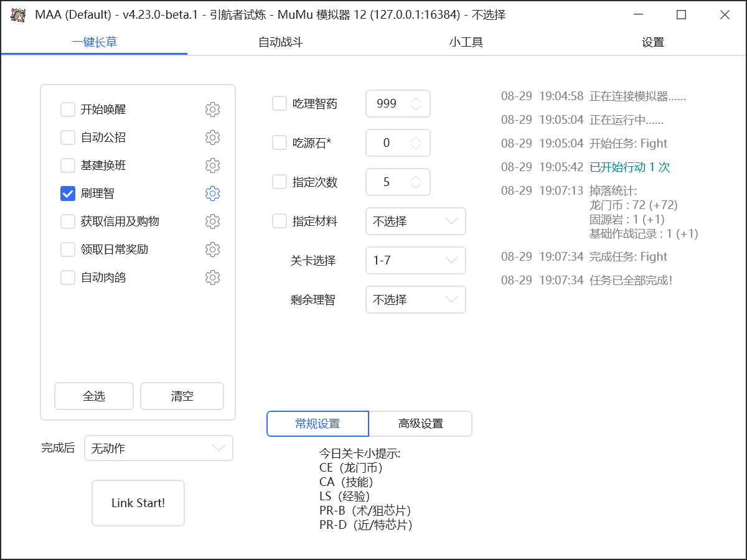
Task: Open settings gear for 领取日常奖励
Action: tap(212, 249)
